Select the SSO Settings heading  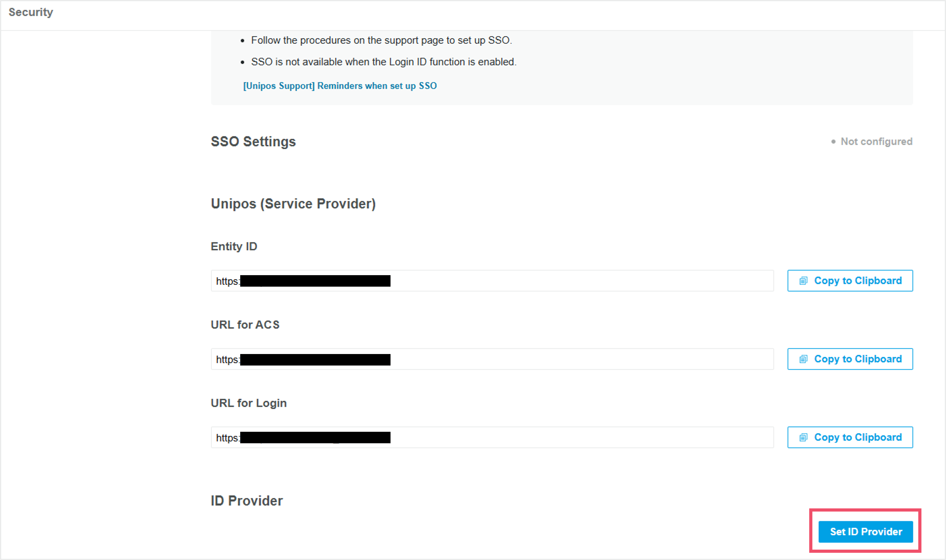pos(253,142)
